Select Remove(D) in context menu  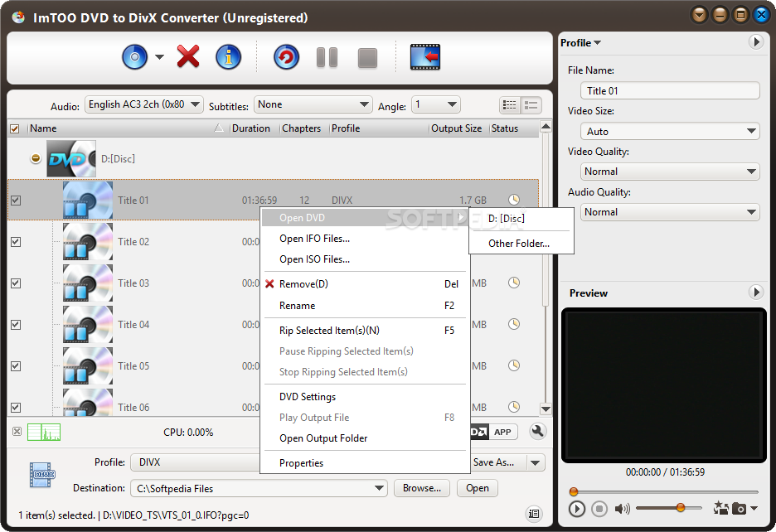coord(363,284)
